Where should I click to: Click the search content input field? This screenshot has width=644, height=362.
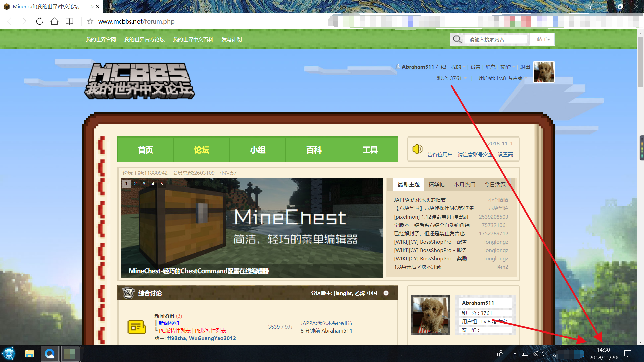[496, 39]
